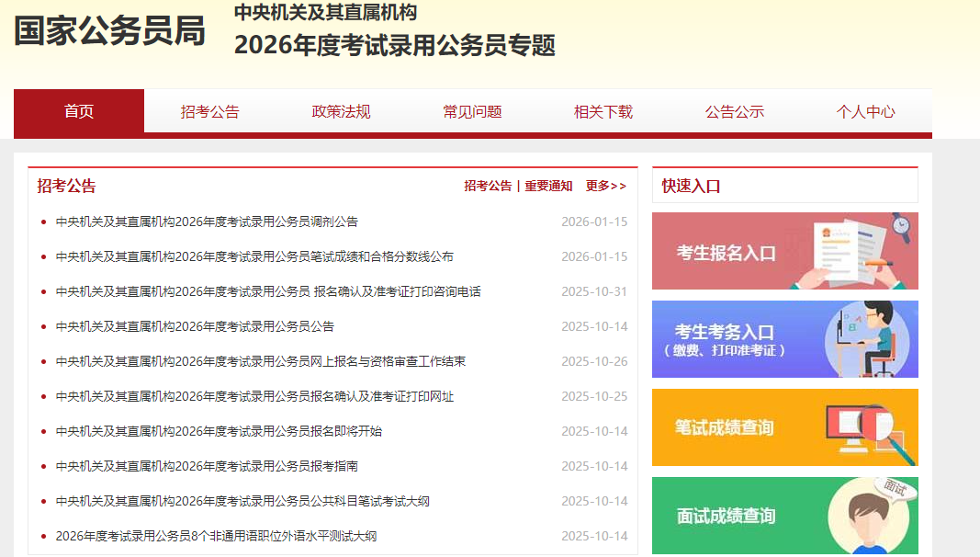Open the 面试成绩查询 interview score banner
Image resolution: width=980 pixels, height=557 pixels.
click(784, 516)
